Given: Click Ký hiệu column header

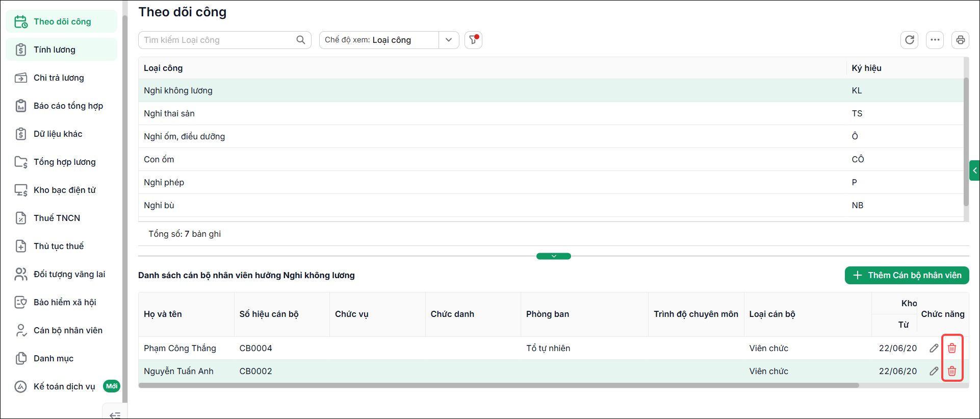Looking at the screenshot, I should [905, 68].
